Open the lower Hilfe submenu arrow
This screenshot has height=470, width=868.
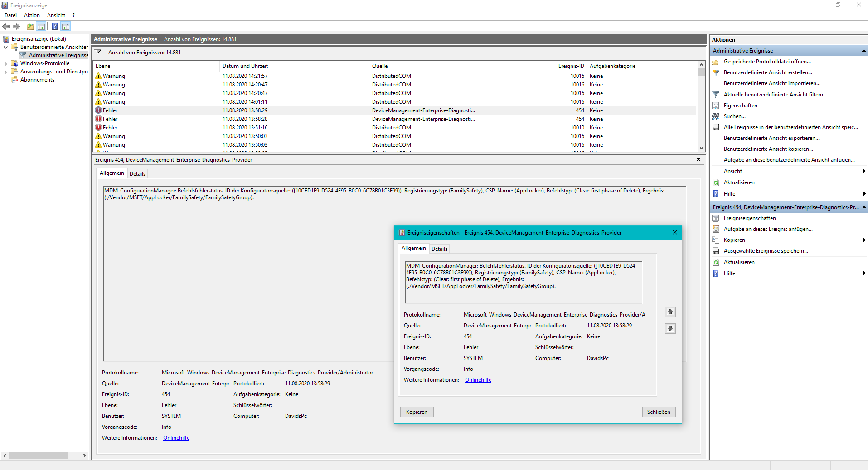click(x=864, y=273)
